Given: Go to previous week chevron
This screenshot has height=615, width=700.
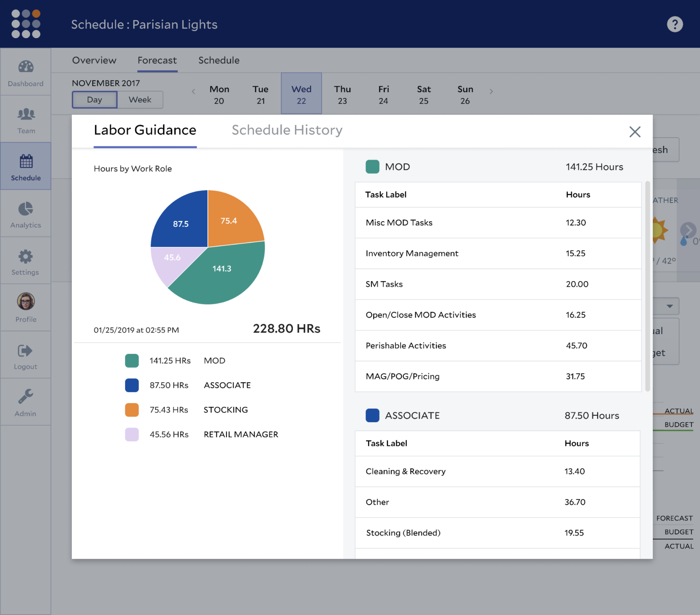Looking at the screenshot, I should coord(193,92).
